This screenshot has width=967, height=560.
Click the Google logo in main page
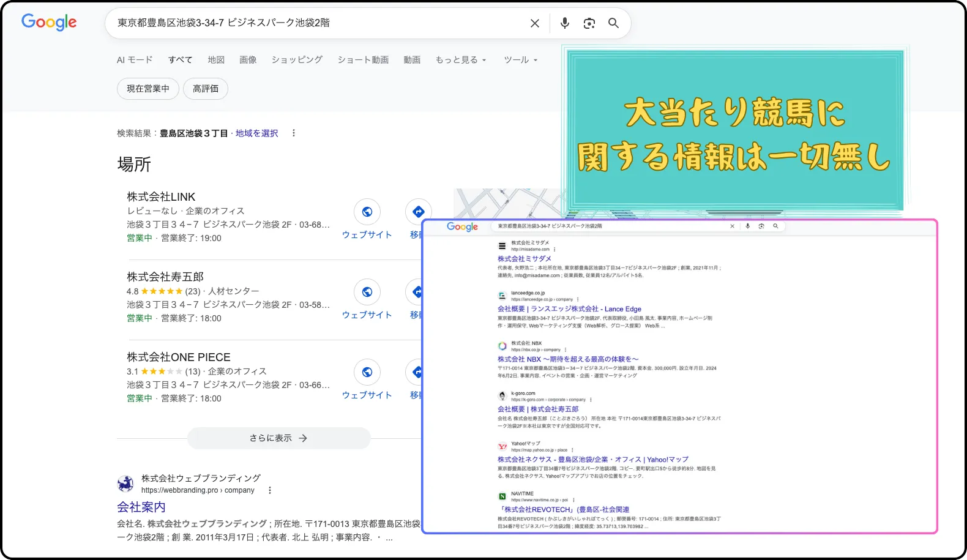[49, 23]
